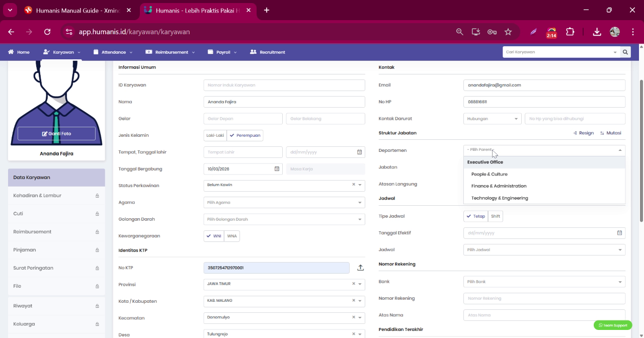Select Technology & Engineering department option
Screen dimensions: 644x338
[544, 198]
